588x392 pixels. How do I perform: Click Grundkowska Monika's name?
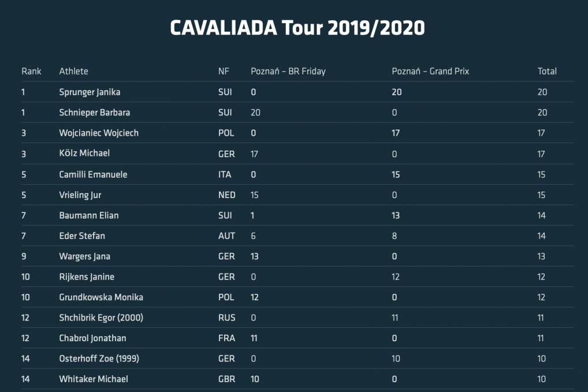pyautogui.click(x=101, y=297)
